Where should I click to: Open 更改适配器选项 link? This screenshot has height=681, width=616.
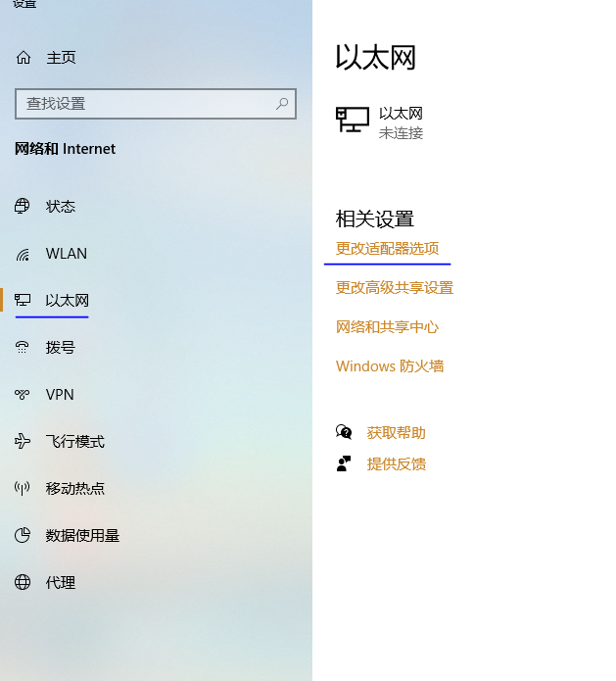click(x=387, y=249)
